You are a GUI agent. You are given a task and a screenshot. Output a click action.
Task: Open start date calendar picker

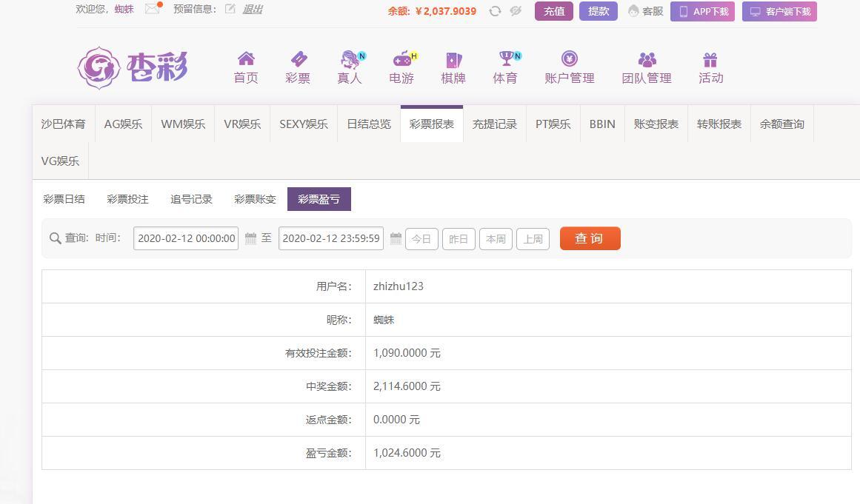point(250,238)
